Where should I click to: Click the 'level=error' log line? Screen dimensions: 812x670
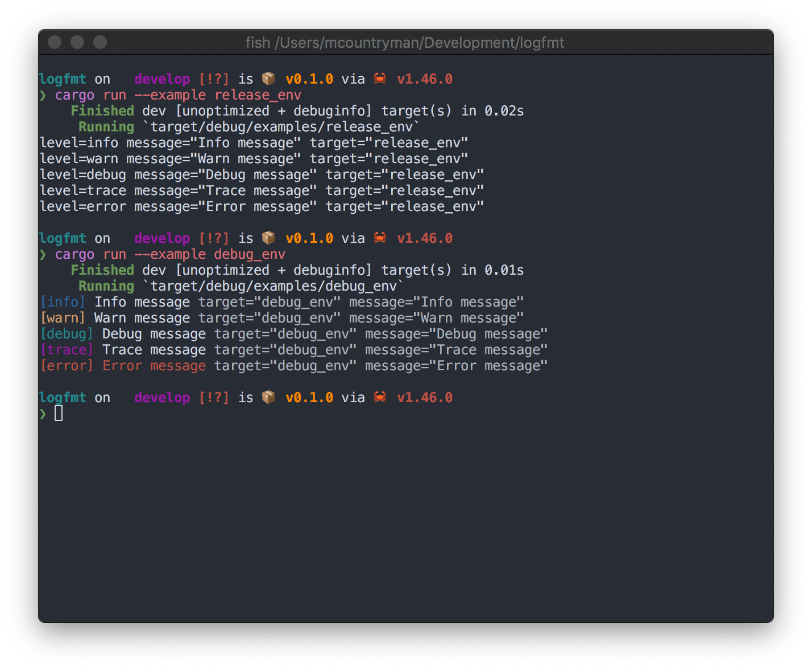point(262,206)
